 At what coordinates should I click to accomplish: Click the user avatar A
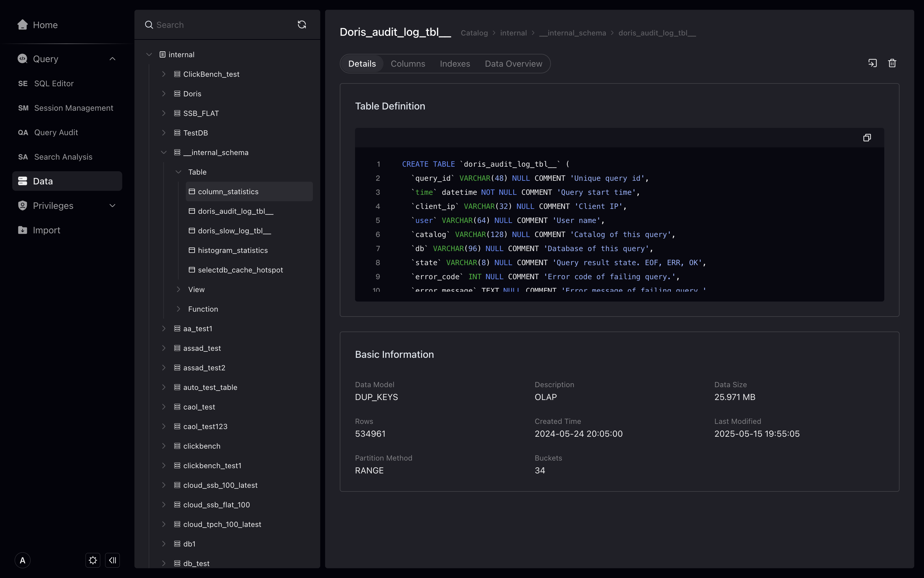pos(23,560)
